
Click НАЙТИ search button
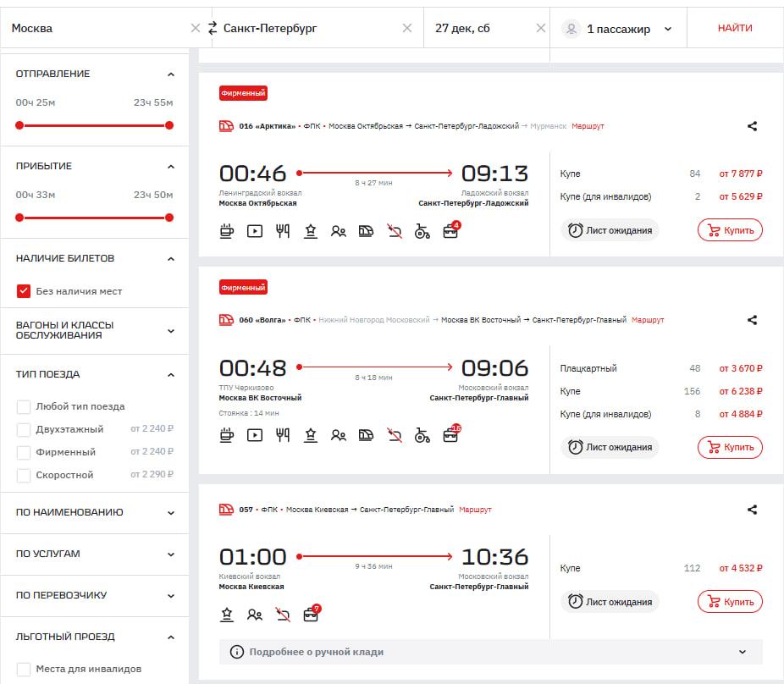[735, 28]
